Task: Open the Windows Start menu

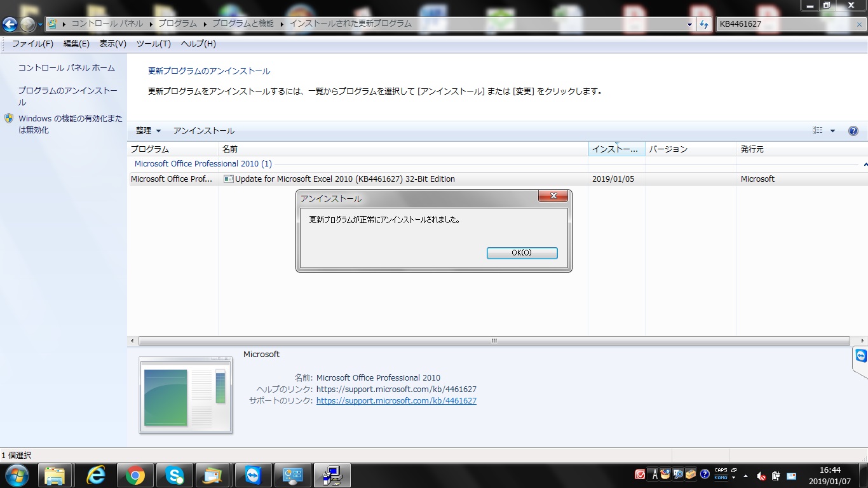Action: (16, 475)
